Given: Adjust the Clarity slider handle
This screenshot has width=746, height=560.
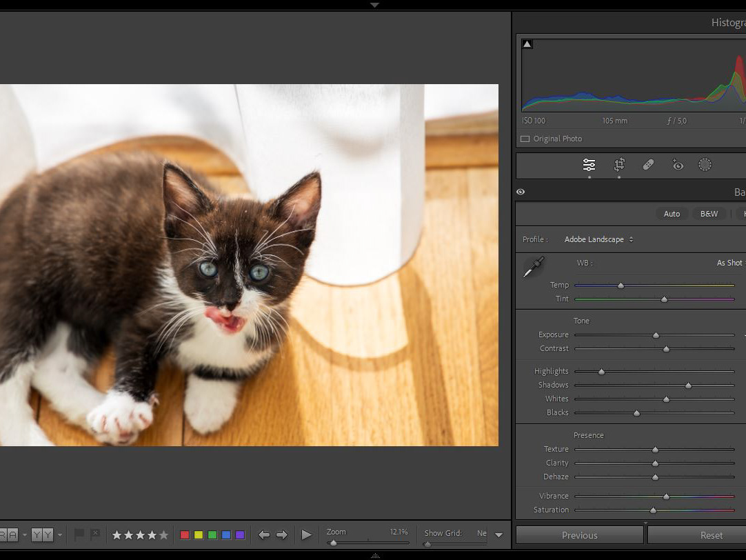Looking at the screenshot, I should click(x=655, y=463).
